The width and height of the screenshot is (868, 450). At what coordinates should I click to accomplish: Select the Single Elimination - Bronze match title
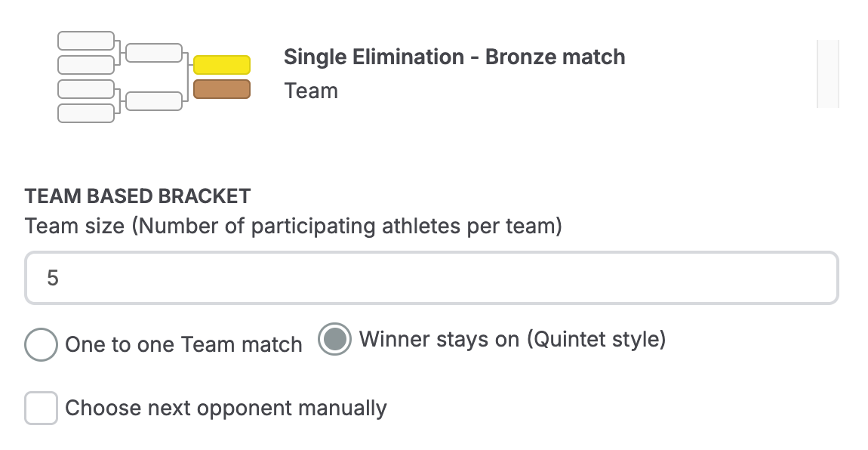point(454,57)
